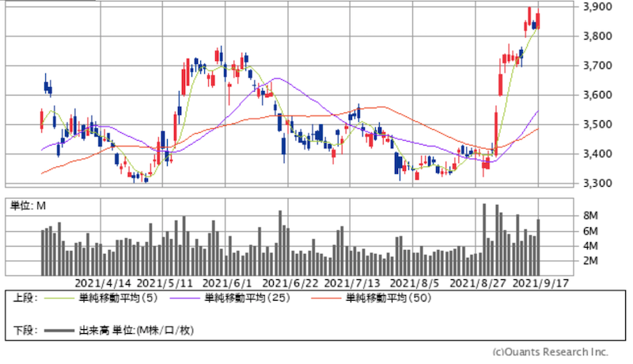This screenshot has width=633, height=364.
Task: Click the 3,900 price axis label
Action: (x=598, y=6)
